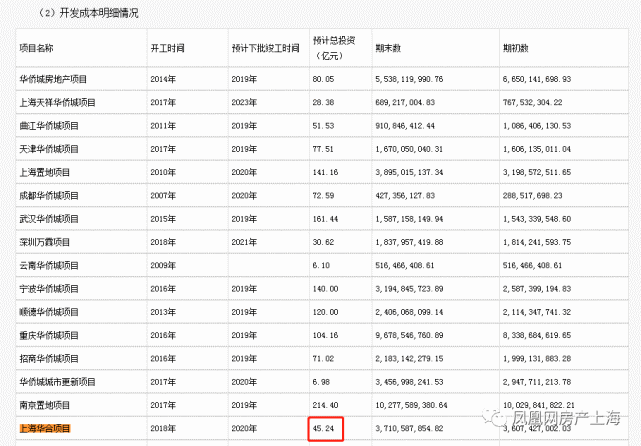Select the 天津华侨城项目 cell

click(50, 149)
